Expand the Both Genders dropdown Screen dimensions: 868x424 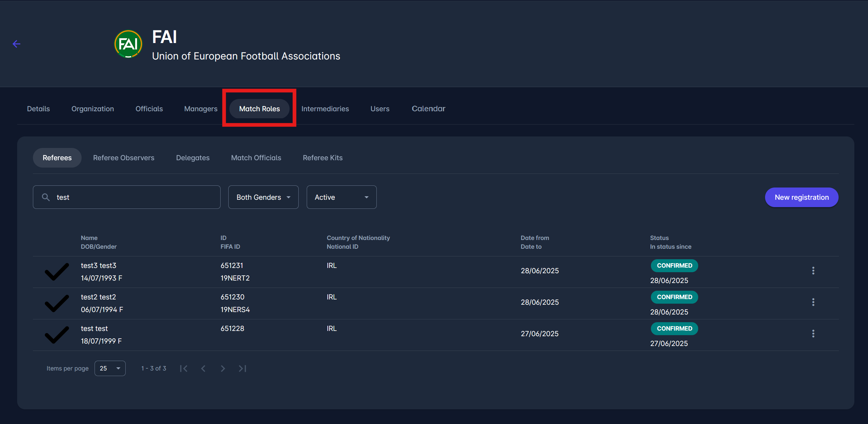point(263,197)
